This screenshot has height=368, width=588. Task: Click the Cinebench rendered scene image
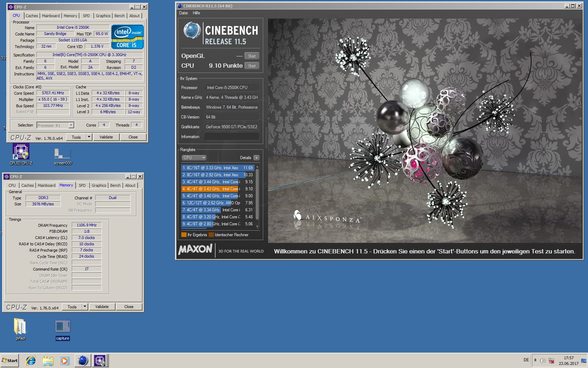425,130
